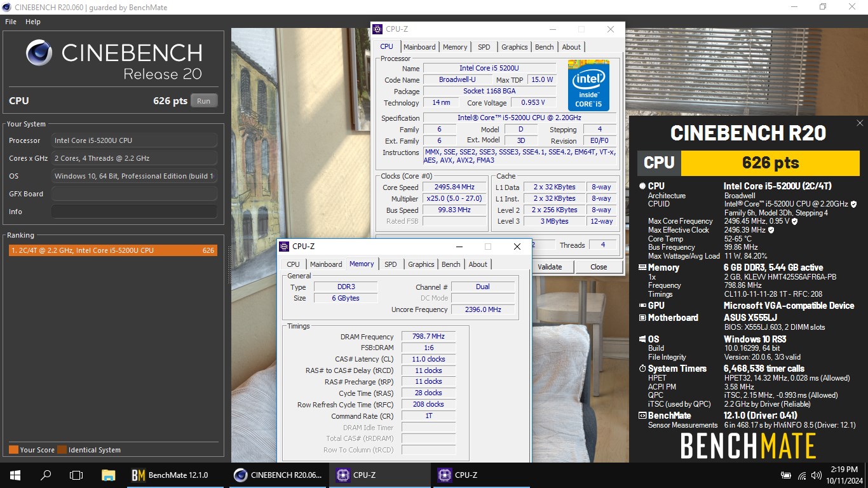The width and height of the screenshot is (868, 488).
Task: Click the Your Score orange legend swatch
Action: pyautogui.click(x=13, y=450)
